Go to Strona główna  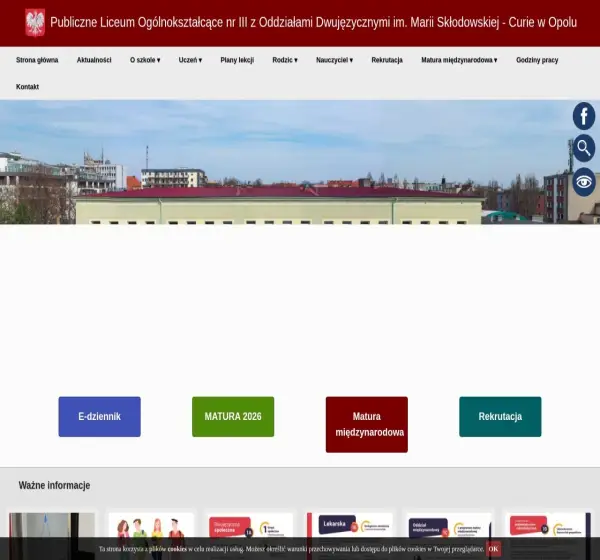37,60
